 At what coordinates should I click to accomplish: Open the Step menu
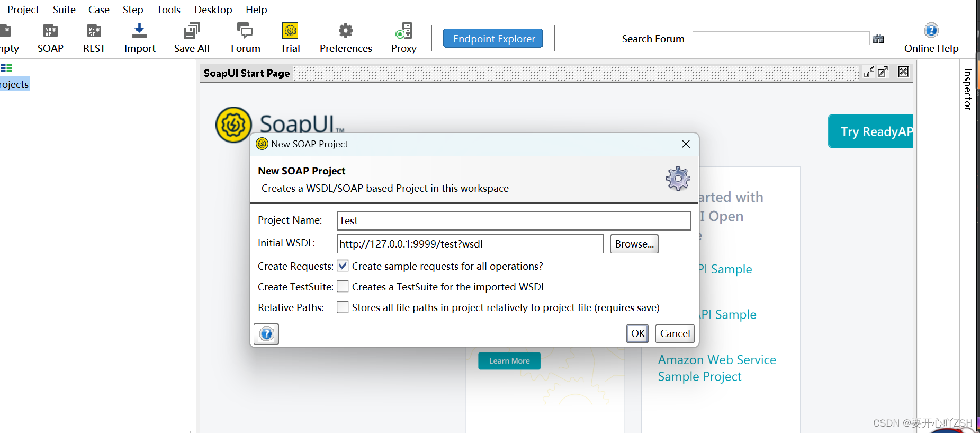coord(133,10)
